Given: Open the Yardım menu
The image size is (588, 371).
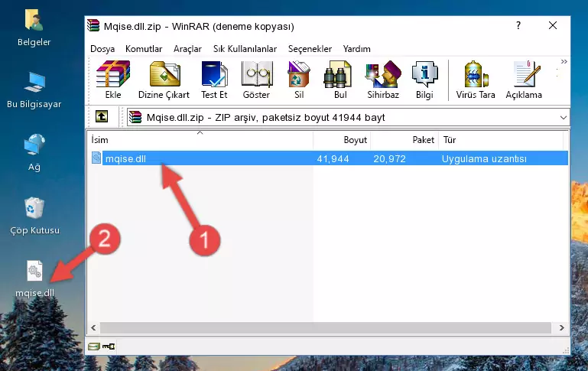Looking at the screenshot, I should click(356, 49).
